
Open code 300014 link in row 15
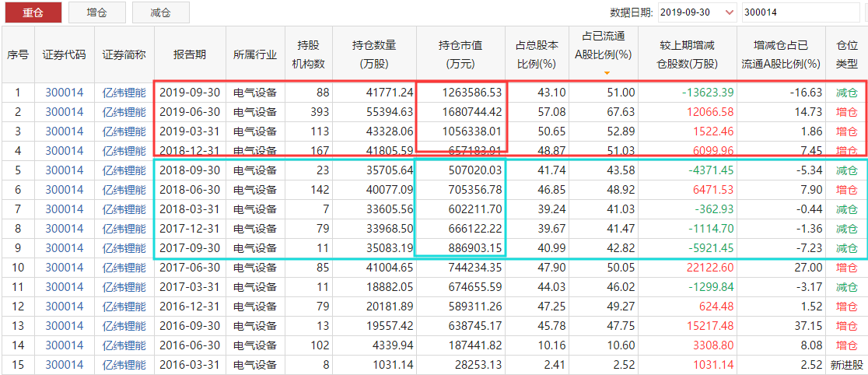[65, 365]
